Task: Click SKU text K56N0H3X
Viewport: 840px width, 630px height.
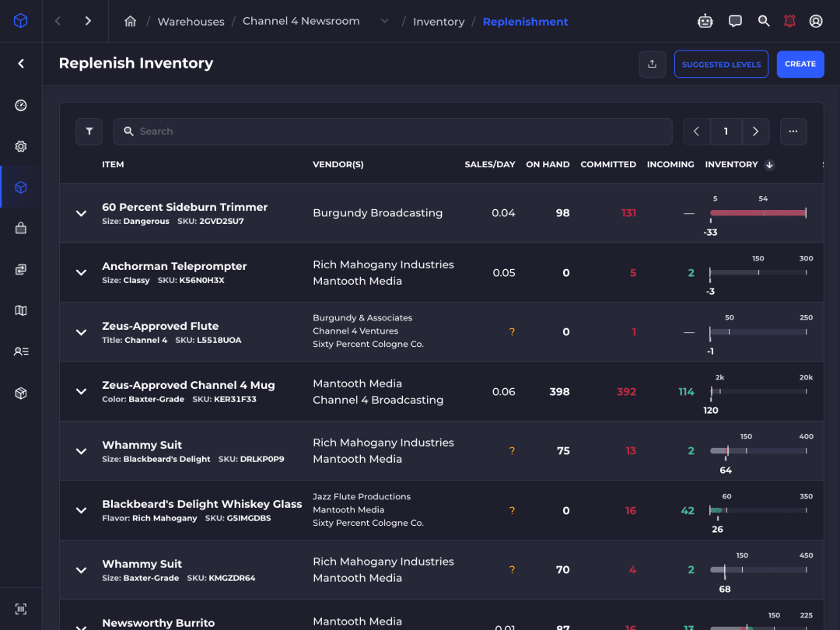Action: click(201, 280)
